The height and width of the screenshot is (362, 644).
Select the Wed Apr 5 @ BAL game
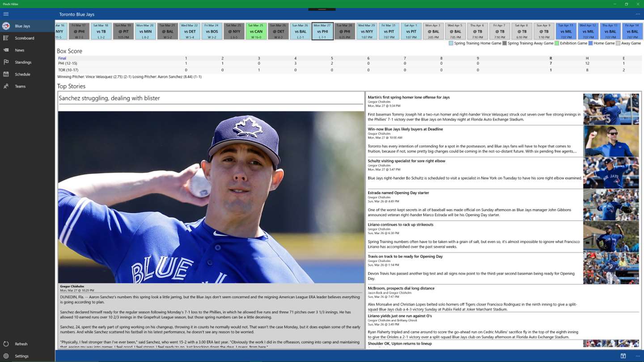(455, 31)
